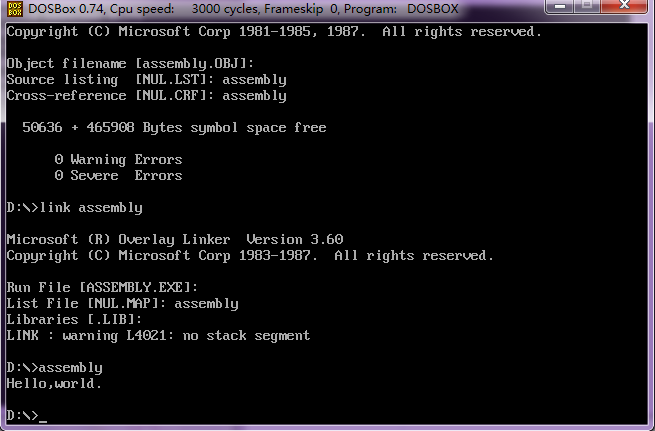655x431 pixels.
Task: Click 'Microsoft (R) Overlay Linker Version 3.60'
Action: pyautogui.click(x=175, y=239)
